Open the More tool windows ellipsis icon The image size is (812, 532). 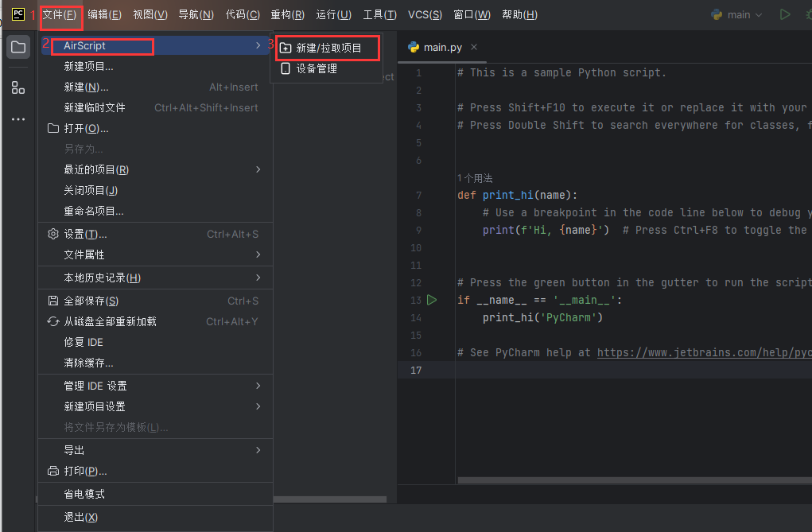(x=17, y=119)
